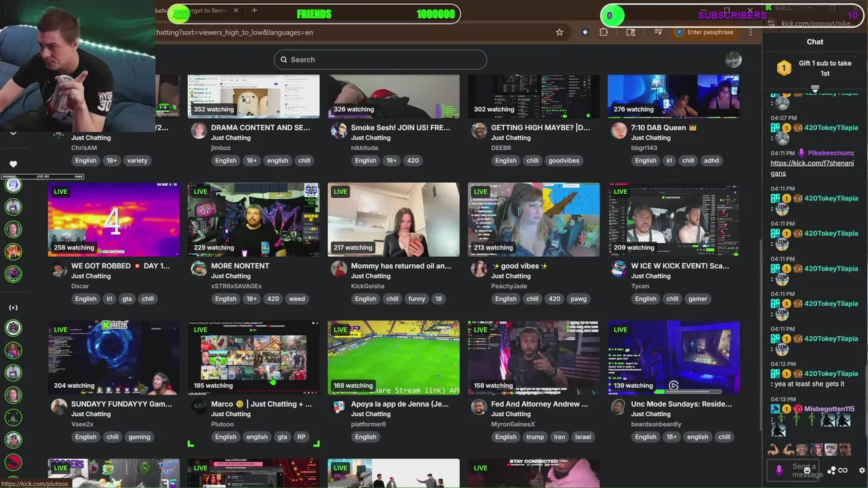
Task: Expand the left sidebar chevron
Action: (13, 134)
